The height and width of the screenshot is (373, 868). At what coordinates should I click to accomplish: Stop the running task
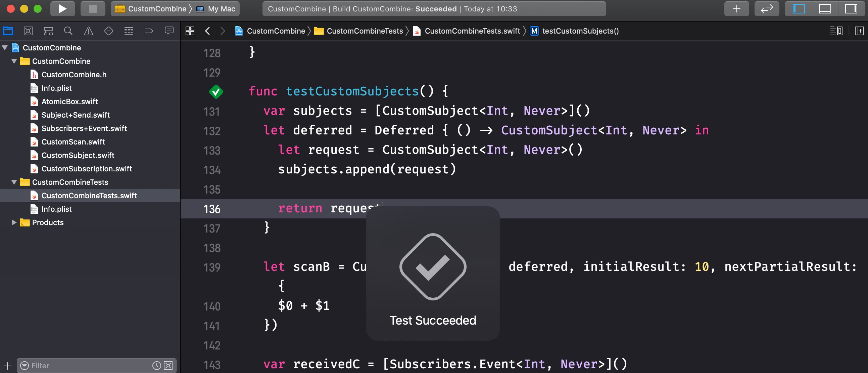point(93,9)
